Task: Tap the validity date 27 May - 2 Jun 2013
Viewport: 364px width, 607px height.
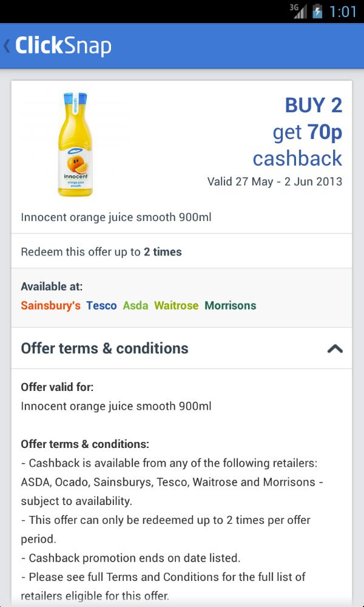Action: pyautogui.click(x=274, y=181)
